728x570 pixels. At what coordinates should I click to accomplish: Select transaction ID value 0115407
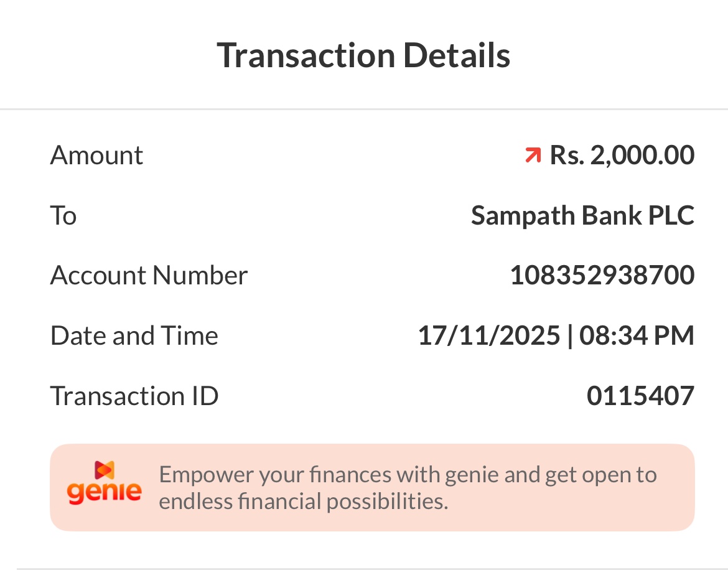coord(640,396)
